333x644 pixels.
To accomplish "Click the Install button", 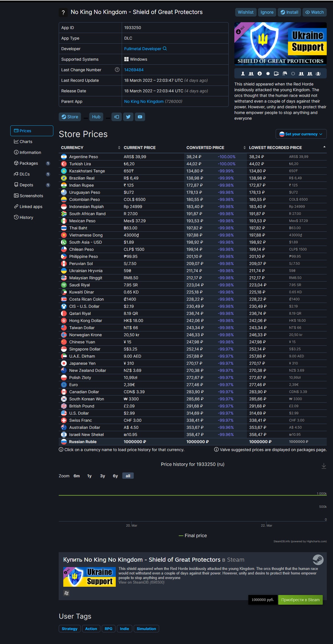I will tap(289, 12).
